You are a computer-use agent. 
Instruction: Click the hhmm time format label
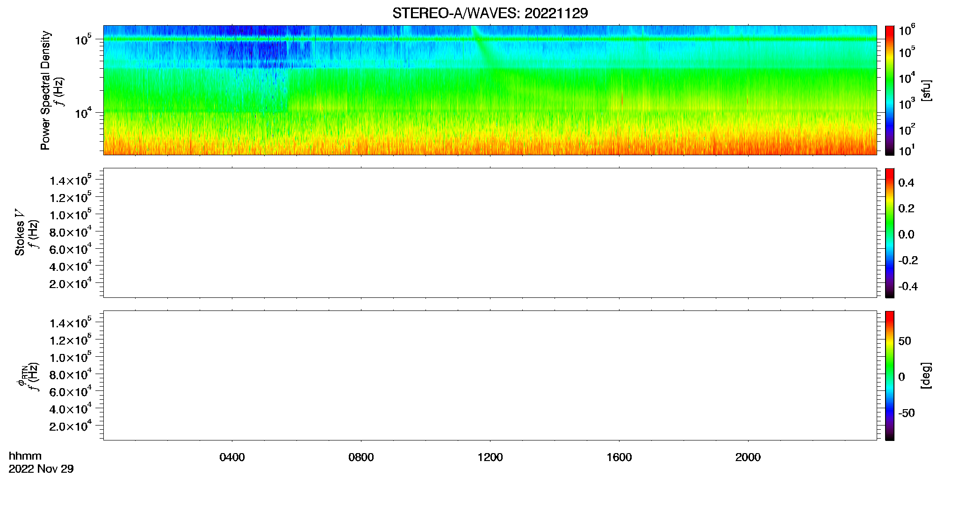coord(25,456)
